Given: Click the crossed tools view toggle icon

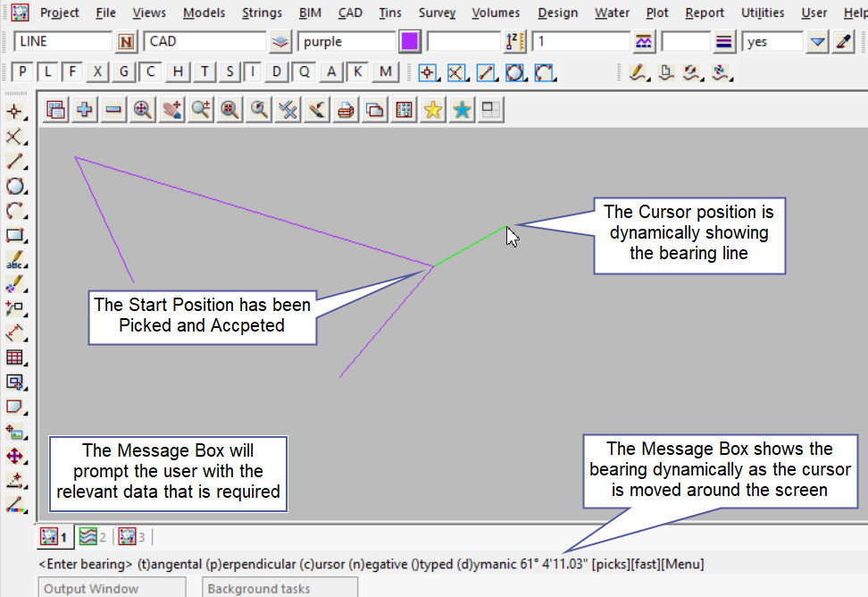Looking at the screenshot, I should pos(288,110).
